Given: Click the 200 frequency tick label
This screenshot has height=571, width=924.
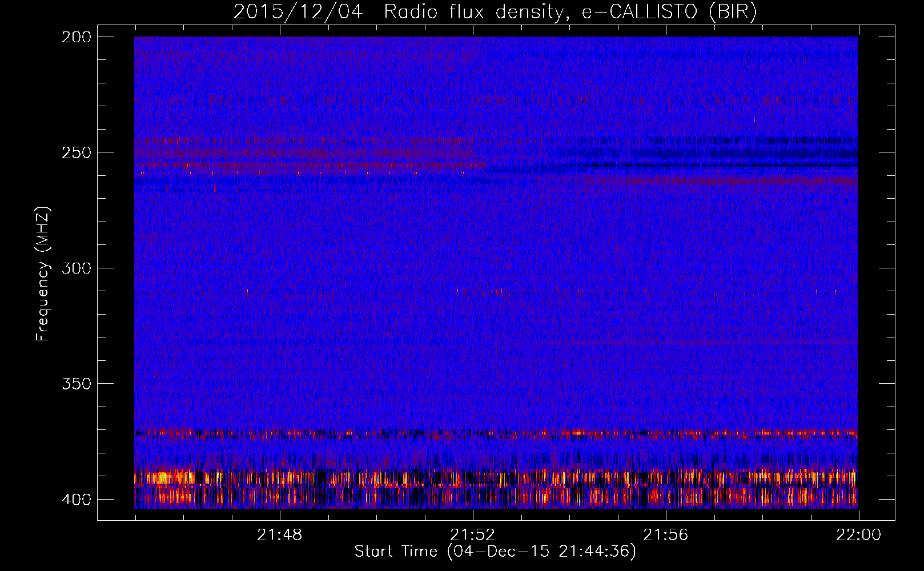Looking at the screenshot, I should coord(76,37).
